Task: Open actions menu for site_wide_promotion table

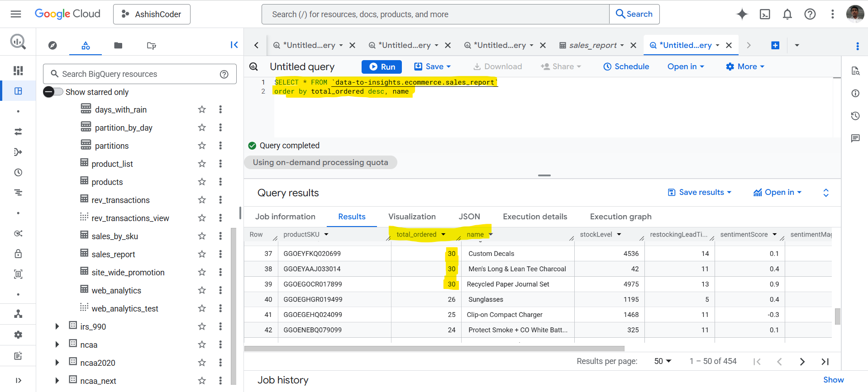Action: click(220, 272)
